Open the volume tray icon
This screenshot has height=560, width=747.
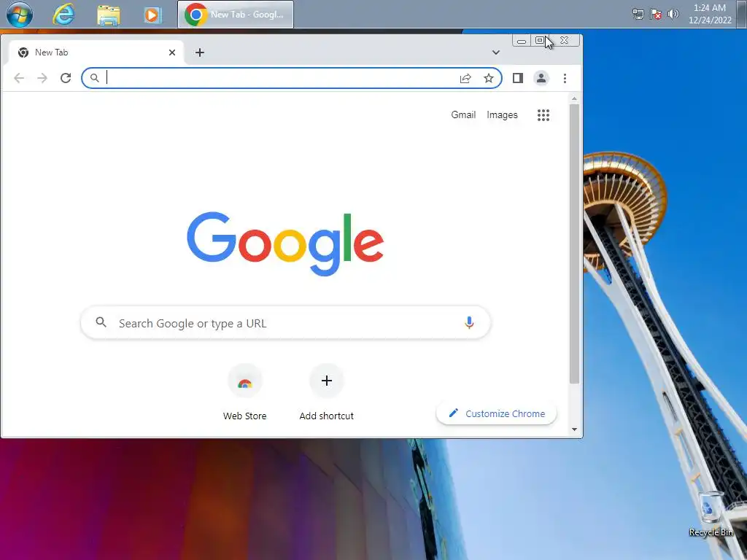click(673, 15)
